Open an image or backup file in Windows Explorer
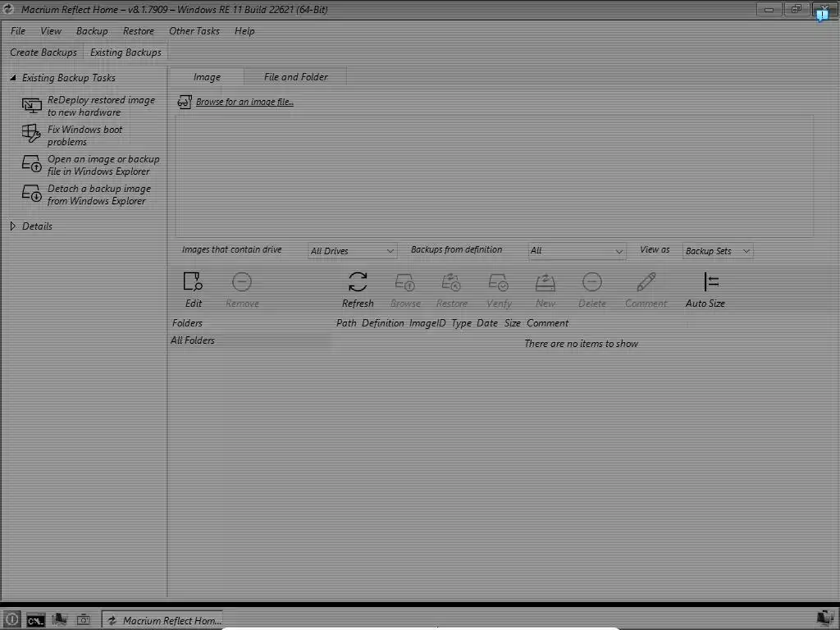The image size is (840, 630). point(90,165)
